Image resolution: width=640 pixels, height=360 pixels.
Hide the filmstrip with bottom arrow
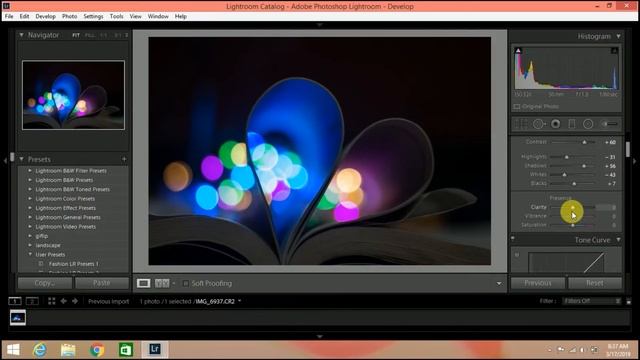320,336
